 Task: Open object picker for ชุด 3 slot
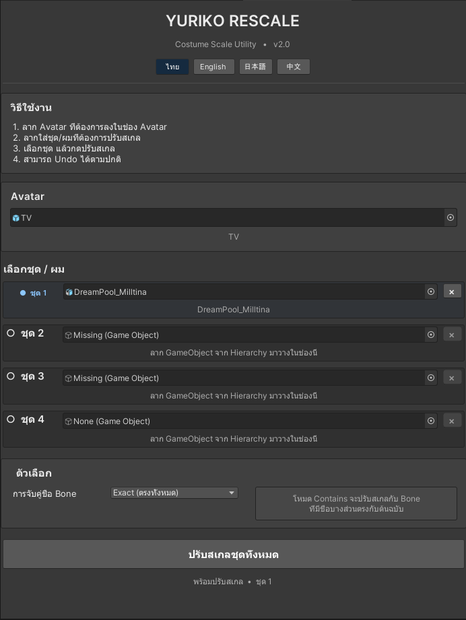coord(431,378)
